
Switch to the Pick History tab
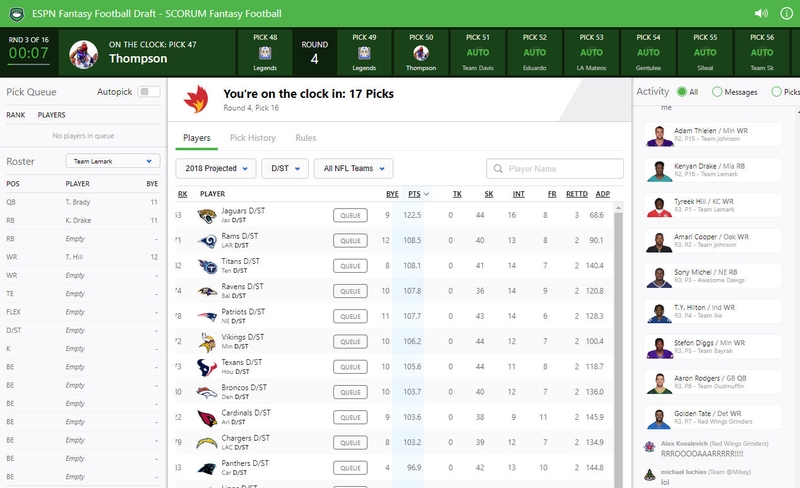[253, 138]
